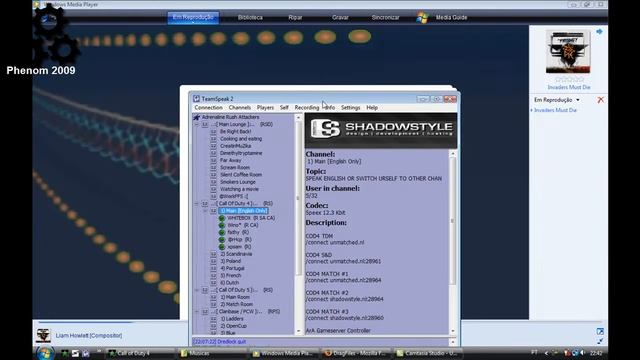Image resolution: width=640 pixels, height=360 pixels.
Task: Click fathy player status icon
Action: point(222,232)
